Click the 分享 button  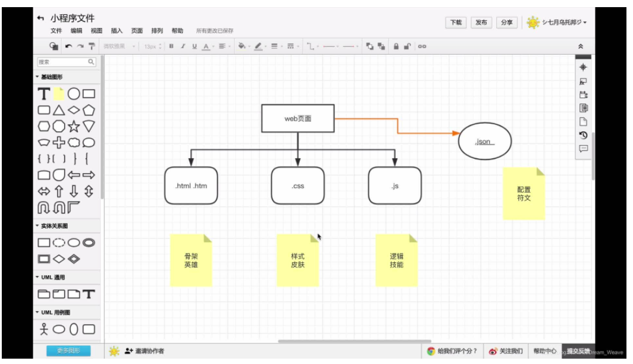(x=507, y=22)
